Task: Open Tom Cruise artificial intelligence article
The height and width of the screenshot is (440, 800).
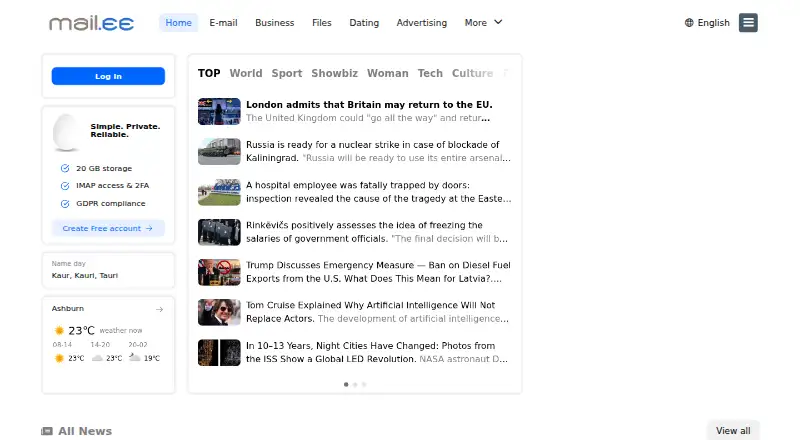Action: [x=379, y=312]
